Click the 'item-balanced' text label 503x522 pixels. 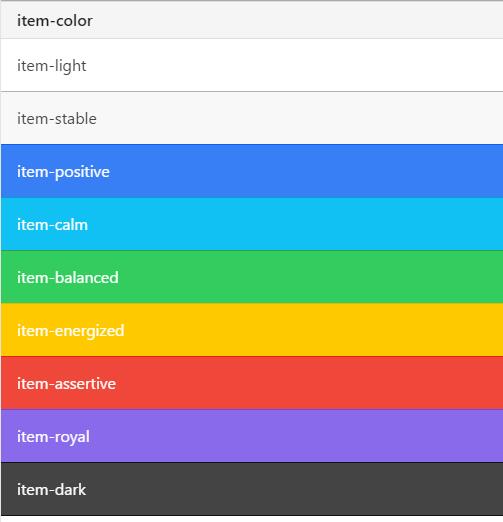[x=68, y=278]
